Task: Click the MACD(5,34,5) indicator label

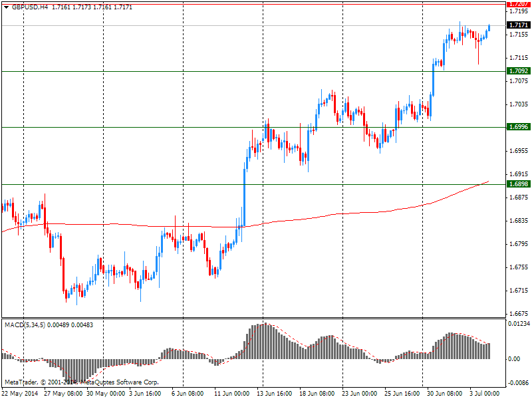Action: 25,325
